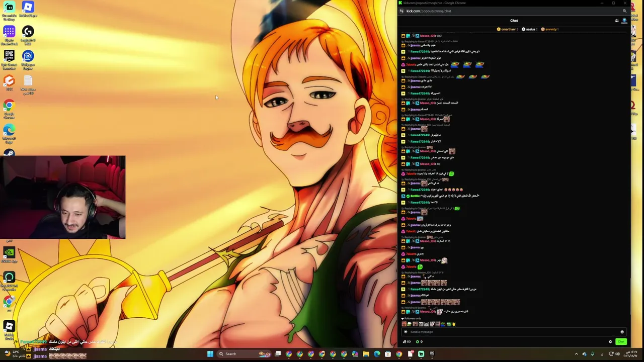Image resolution: width=644 pixels, height=362 pixels.
Task: Click the microphone icon in system tray
Action: (592, 354)
